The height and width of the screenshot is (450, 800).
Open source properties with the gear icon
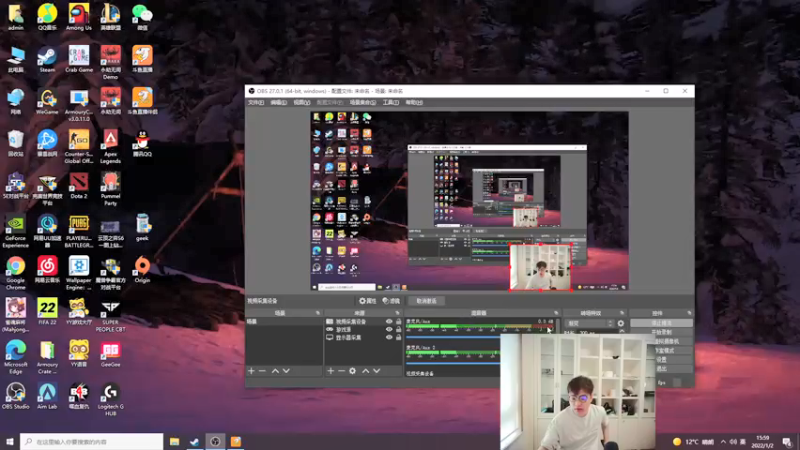tap(353, 371)
